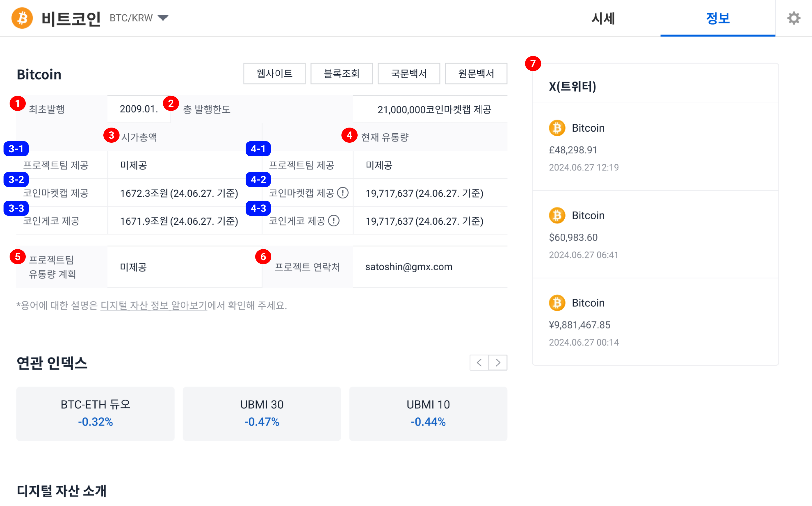Click the -0.47% change value
This screenshot has height=506, width=812.
click(x=262, y=422)
